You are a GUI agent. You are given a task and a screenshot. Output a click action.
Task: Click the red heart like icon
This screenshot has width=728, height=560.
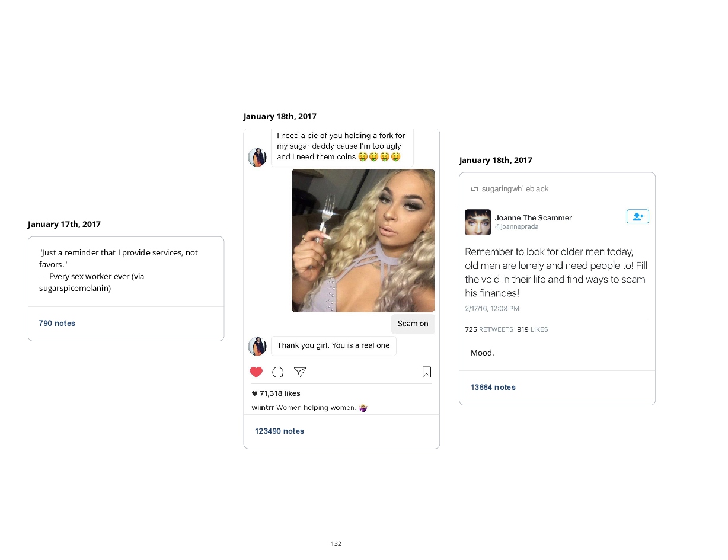pyautogui.click(x=256, y=372)
